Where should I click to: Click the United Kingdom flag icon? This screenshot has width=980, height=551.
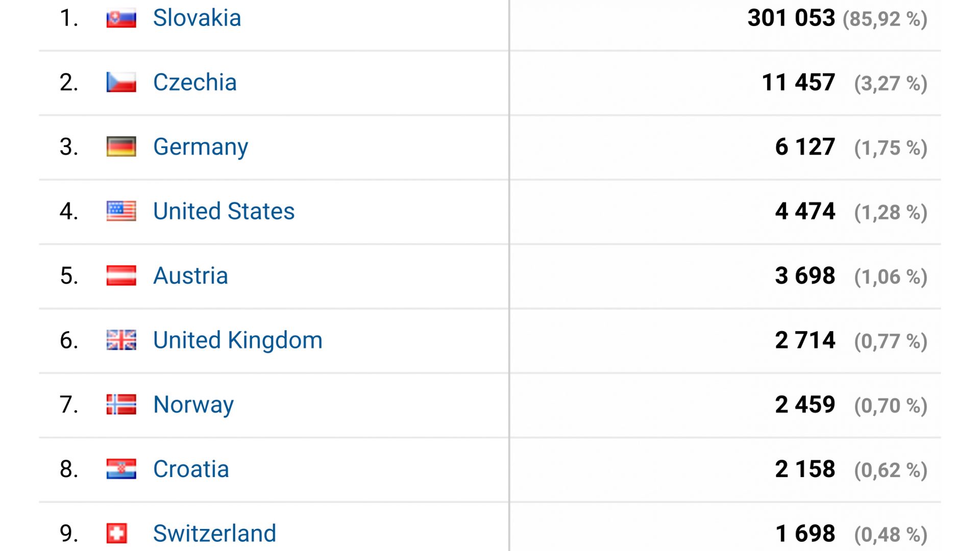(121, 340)
